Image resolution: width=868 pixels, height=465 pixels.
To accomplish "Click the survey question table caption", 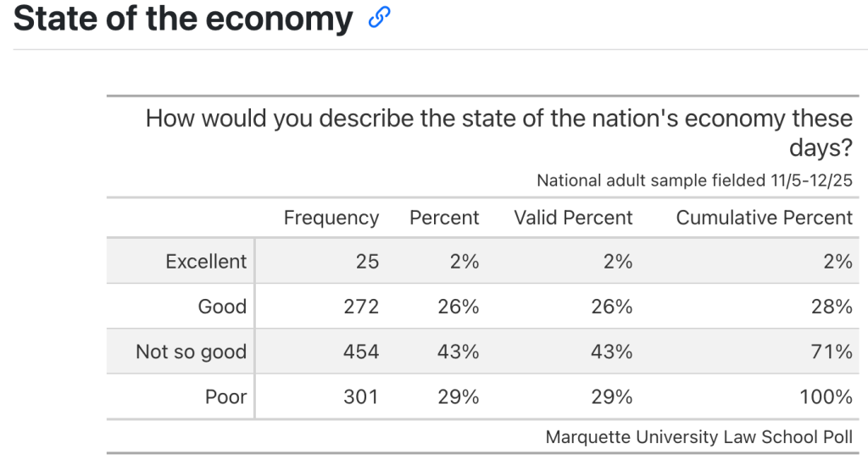I will pos(498,132).
